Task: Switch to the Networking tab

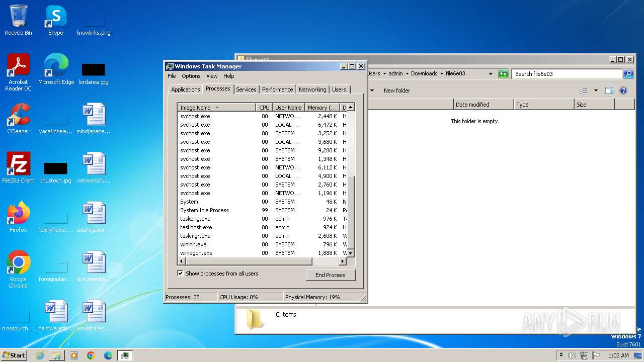Action: tap(312, 89)
